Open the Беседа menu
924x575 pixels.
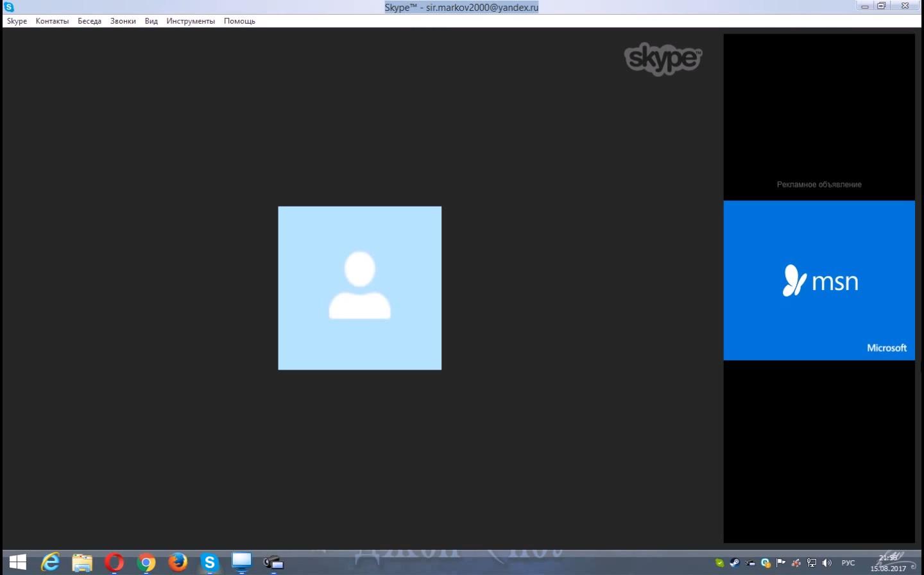click(89, 21)
